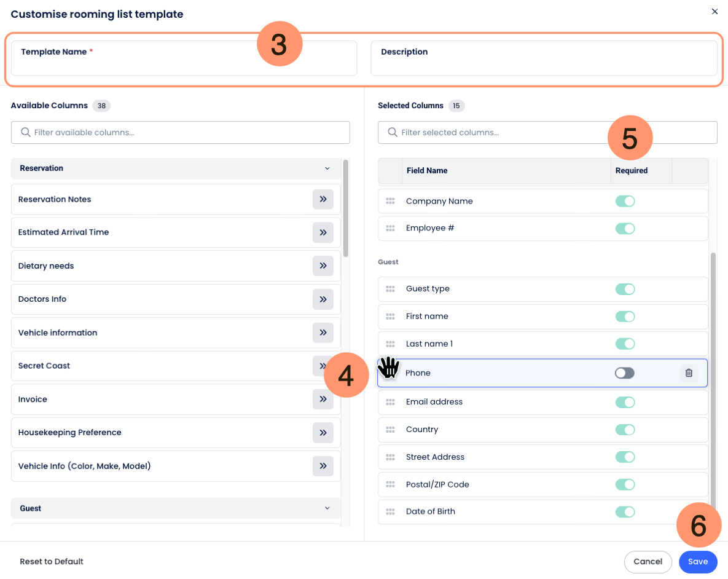Move Dietary needs to selected columns
The width and height of the screenshot is (728, 579).
pos(323,266)
